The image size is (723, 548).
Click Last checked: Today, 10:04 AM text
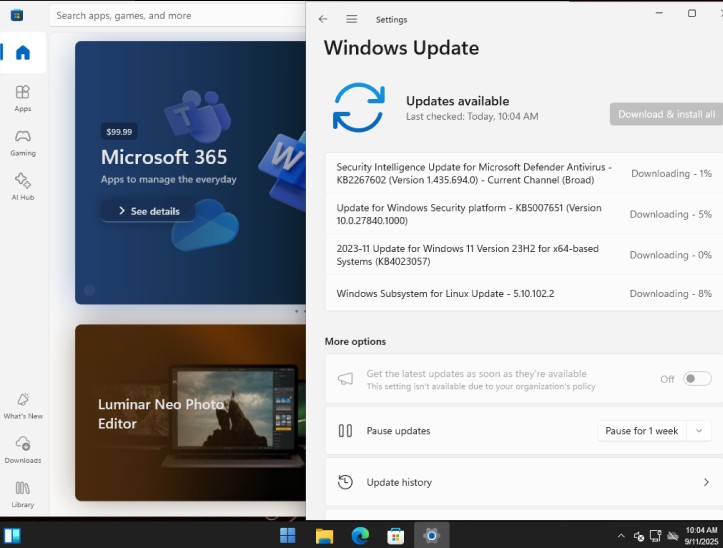[472, 116]
